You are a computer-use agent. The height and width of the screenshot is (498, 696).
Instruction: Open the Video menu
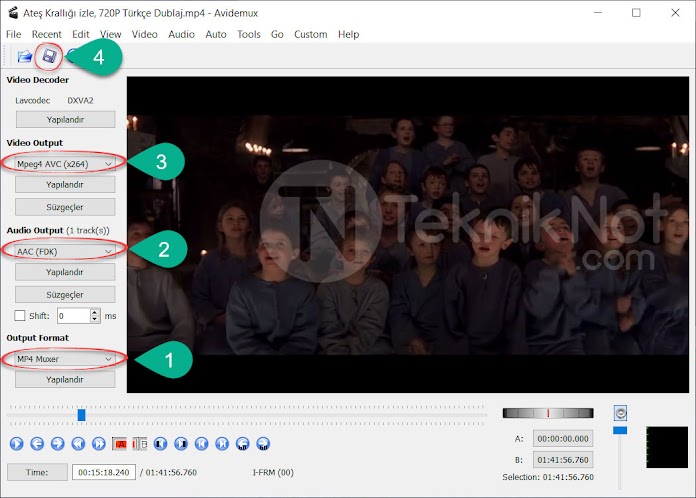tap(144, 34)
